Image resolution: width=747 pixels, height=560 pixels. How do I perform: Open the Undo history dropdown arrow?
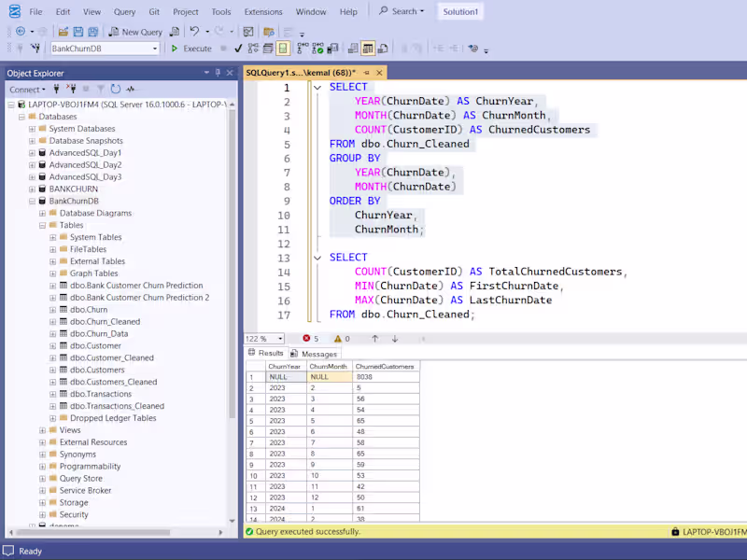pyautogui.click(x=207, y=32)
